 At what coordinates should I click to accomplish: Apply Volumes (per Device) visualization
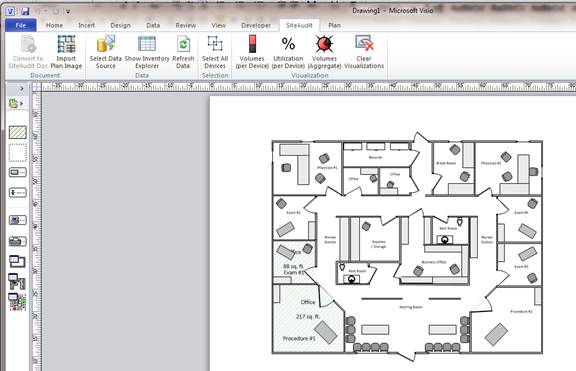[252, 52]
